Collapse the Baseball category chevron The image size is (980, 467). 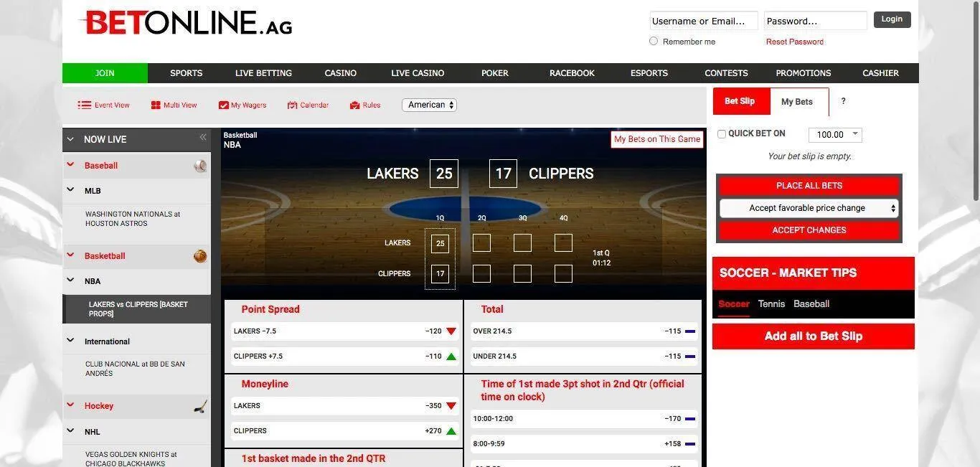pyautogui.click(x=70, y=165)
